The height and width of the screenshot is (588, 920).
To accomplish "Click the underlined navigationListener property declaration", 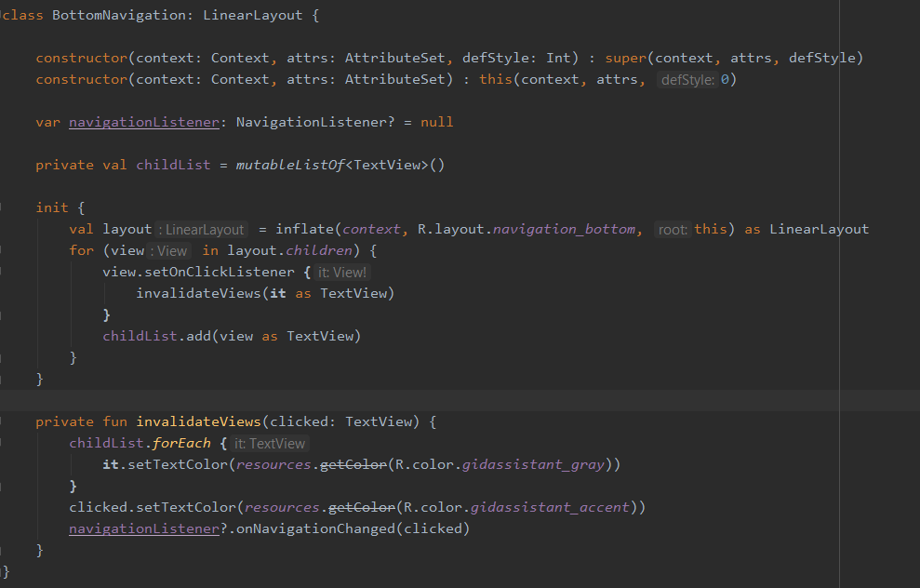I will coord(144,122).
